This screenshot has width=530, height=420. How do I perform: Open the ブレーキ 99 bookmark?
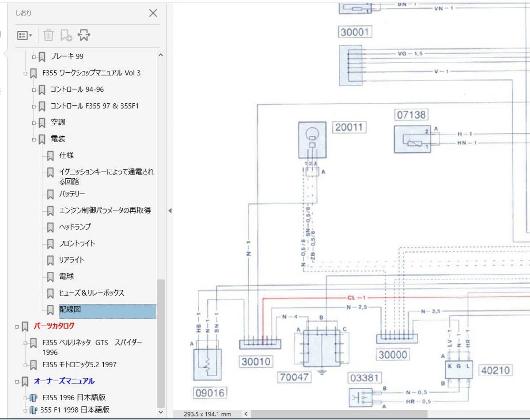click(x=67, y=56)
